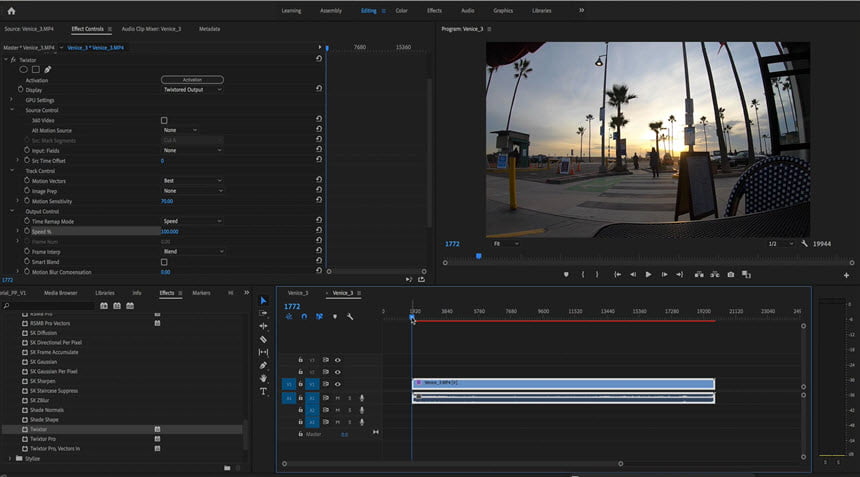The height and width of the screenshot is (477, 860).
Task: Open the Image Prep dropdown
Action: click(193, 191)
